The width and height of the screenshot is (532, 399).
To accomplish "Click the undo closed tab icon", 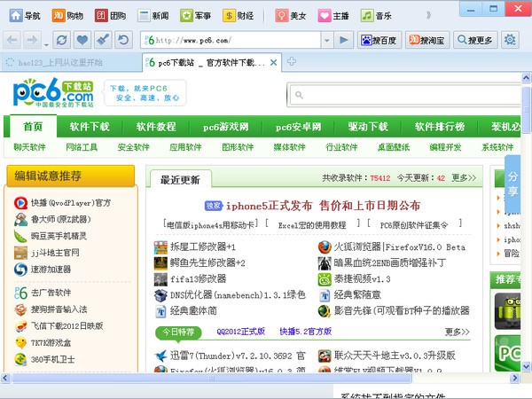I will (x=124, y=41).
